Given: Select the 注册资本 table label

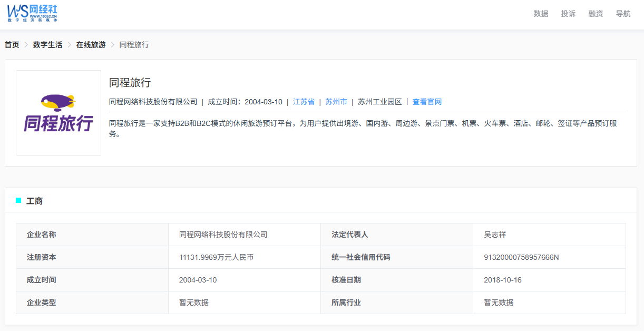Looking at the screenshot, I should [x=42, y=257].
